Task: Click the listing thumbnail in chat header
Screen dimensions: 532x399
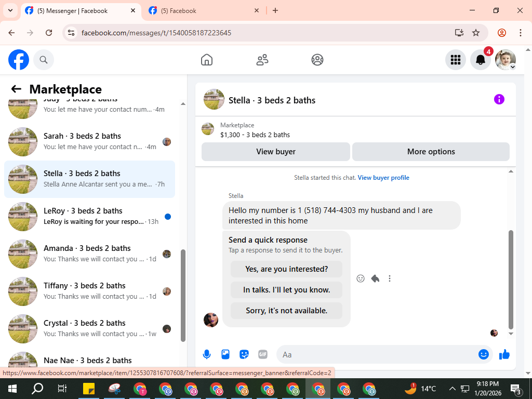Action: (214, 99)
